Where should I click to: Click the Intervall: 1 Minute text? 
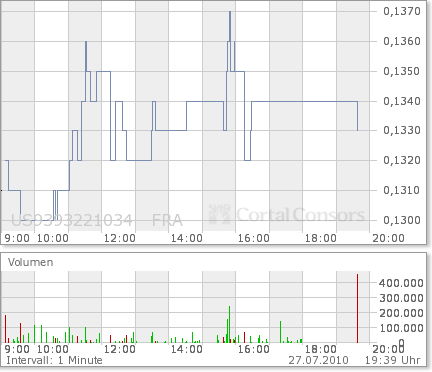(x=54, y=360)
